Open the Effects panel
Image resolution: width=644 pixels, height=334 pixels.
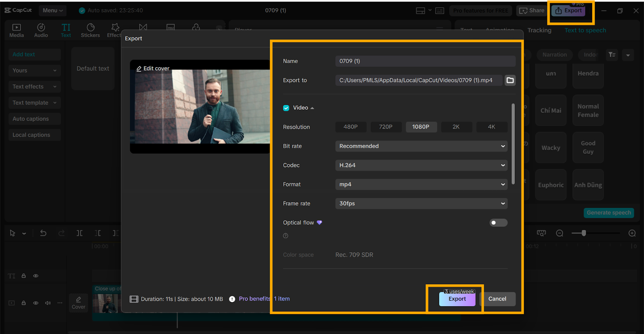pos(114,31)
